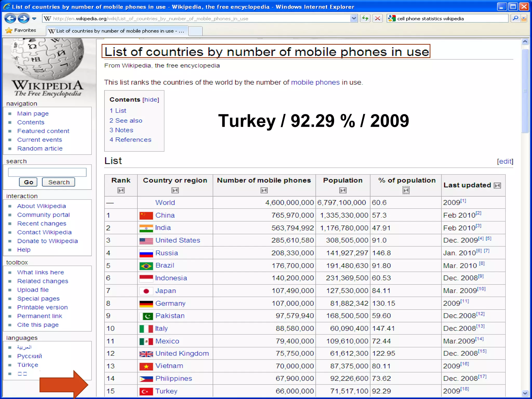Click the China flag icon
This screenshot has width=532, height=399.
146,215
